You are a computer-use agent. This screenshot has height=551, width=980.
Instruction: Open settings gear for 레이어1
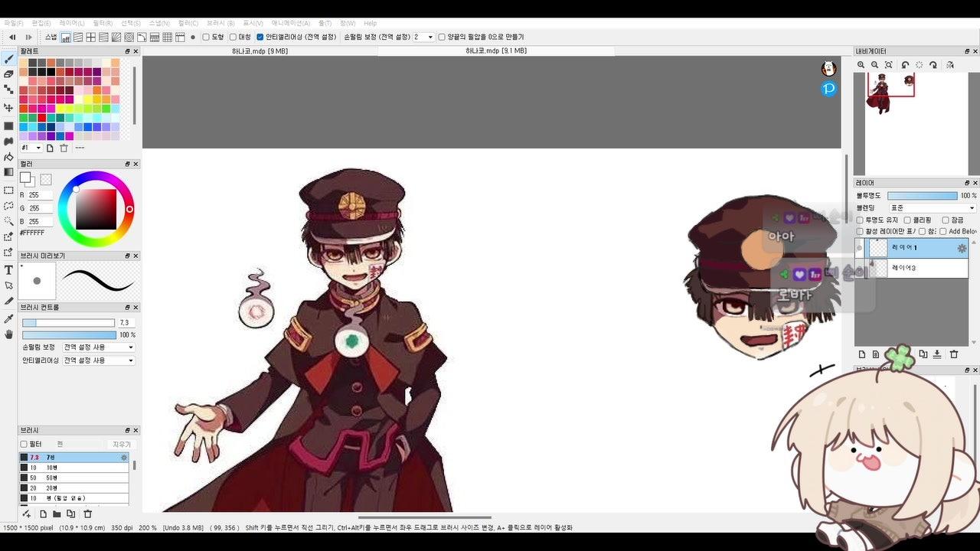[962, 249]
